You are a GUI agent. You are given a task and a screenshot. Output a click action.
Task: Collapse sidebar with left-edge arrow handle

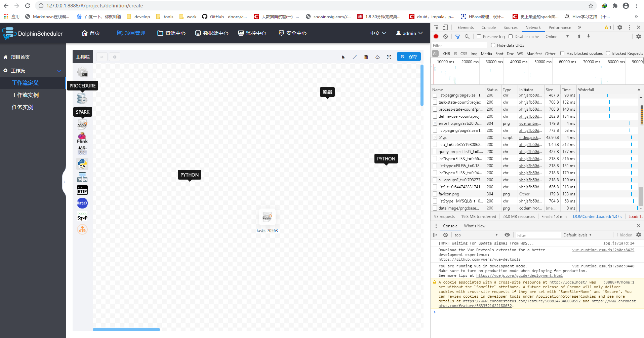pos(64,182)
